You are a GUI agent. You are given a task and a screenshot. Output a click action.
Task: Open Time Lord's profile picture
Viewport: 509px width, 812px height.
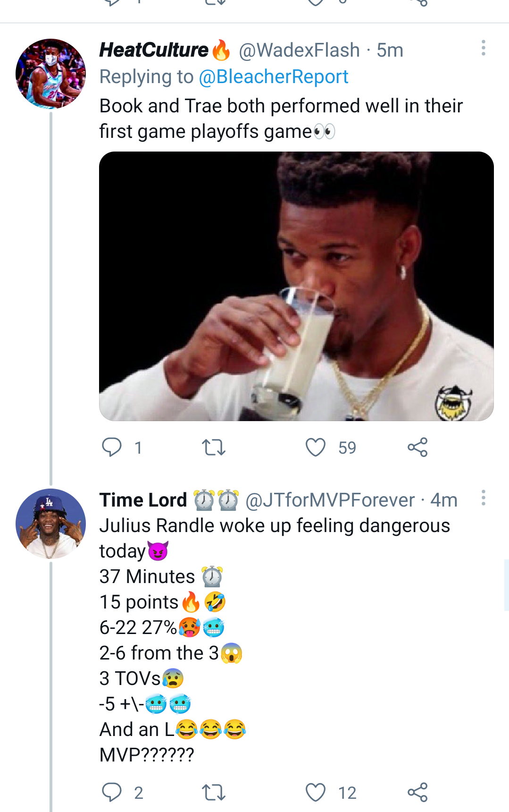coord(51,524)
